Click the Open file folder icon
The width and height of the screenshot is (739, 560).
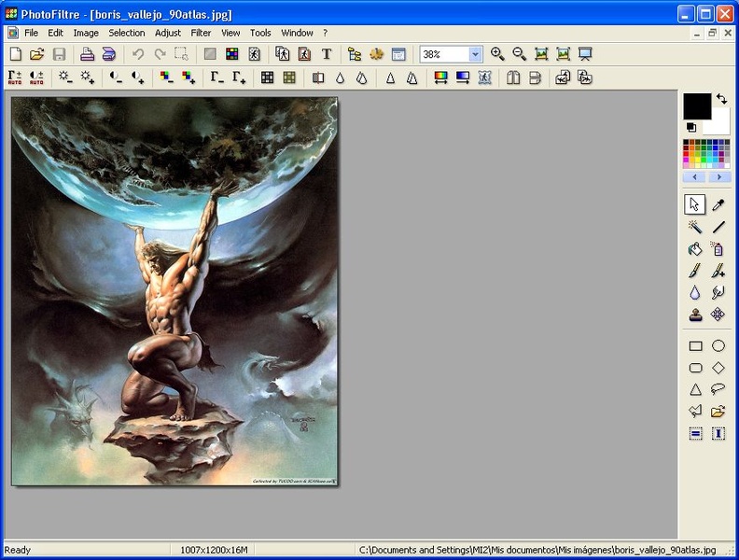37,55
